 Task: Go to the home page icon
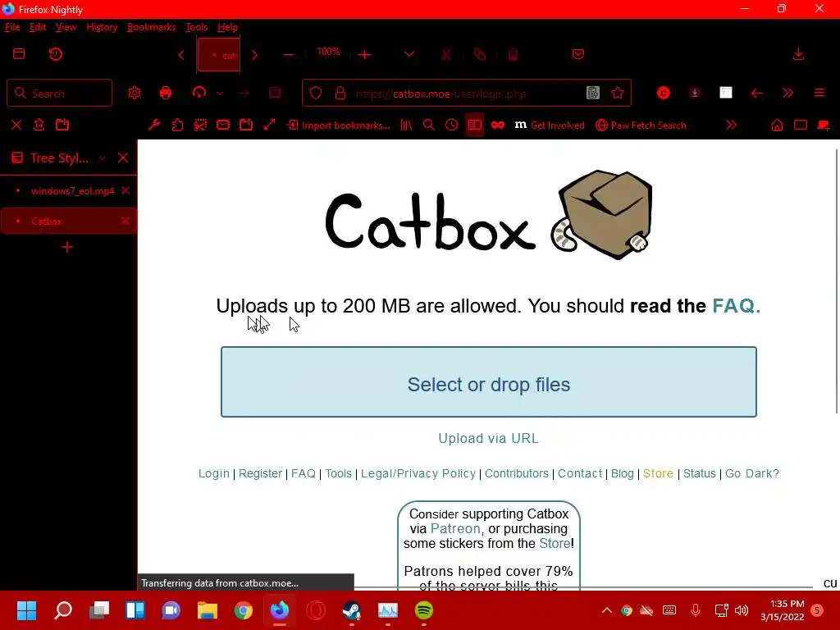coord(777,125)
